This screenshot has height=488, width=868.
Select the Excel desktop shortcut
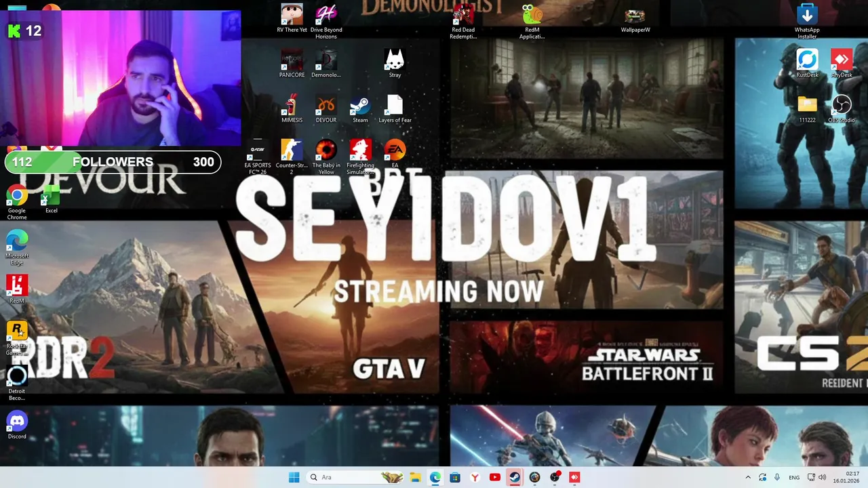click(51, 199)
